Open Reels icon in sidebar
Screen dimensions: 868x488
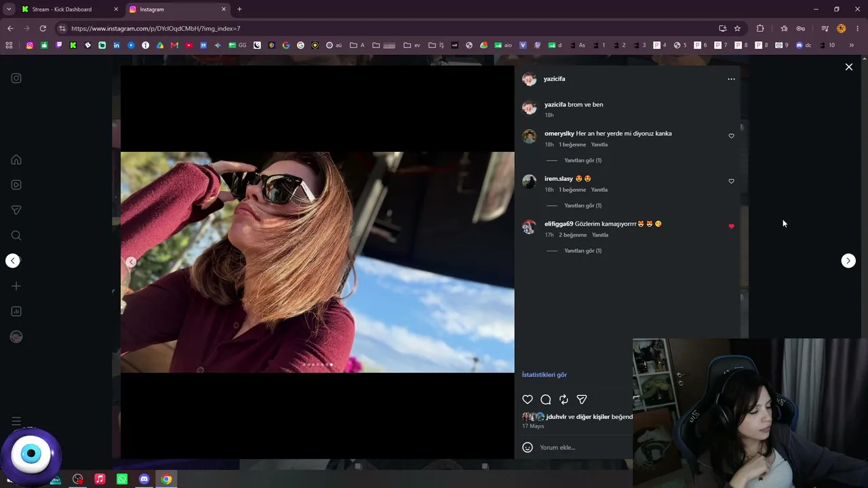click(x=16, y=185)
